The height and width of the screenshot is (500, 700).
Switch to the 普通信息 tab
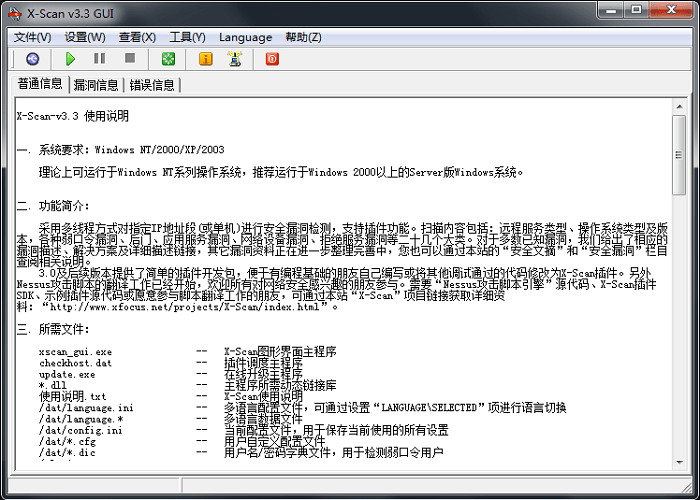coord(40,84)
